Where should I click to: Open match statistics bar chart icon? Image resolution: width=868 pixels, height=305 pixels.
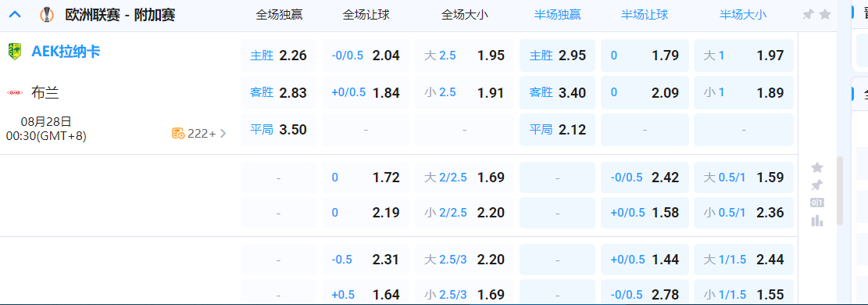click(817, 221)
